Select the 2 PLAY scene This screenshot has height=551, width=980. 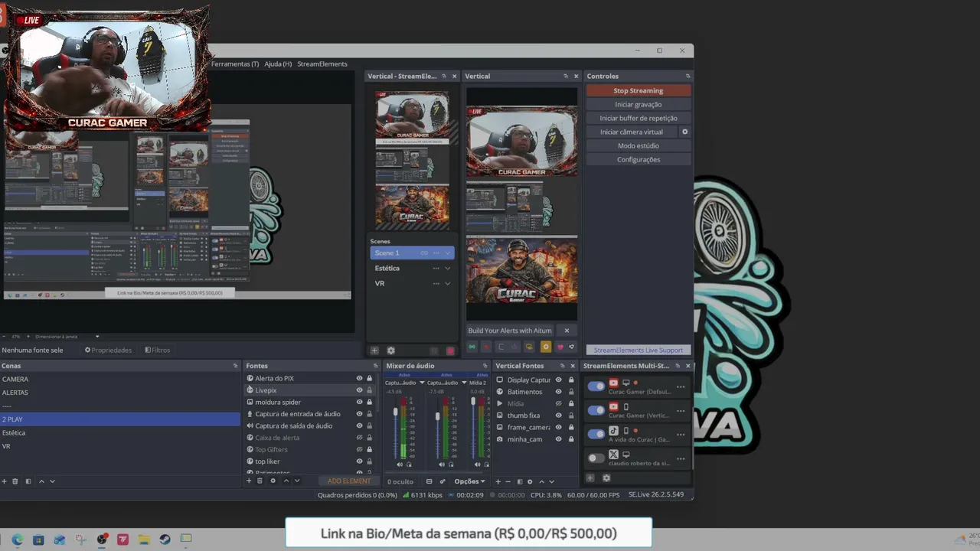120,419
